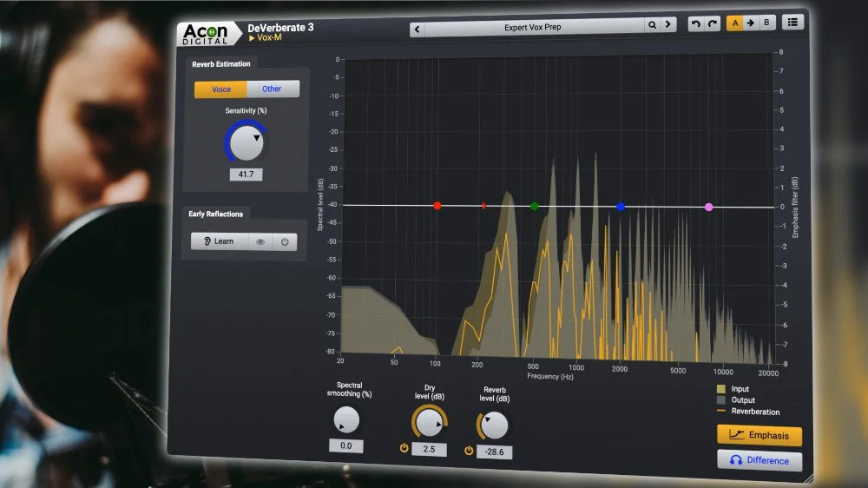Screen dimensions: 868x488
Task: Click the Vox-M track name label
Action: pos(269,37)
